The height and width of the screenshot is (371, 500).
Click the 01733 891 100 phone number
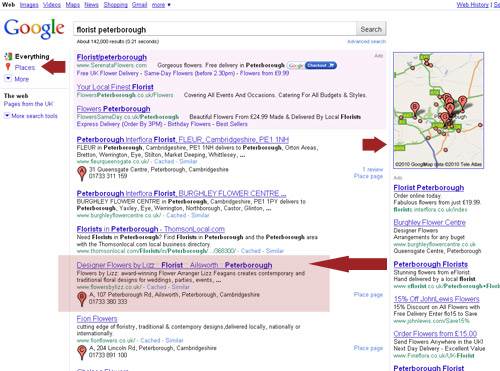pyautogui.click(x=108, y=355)
